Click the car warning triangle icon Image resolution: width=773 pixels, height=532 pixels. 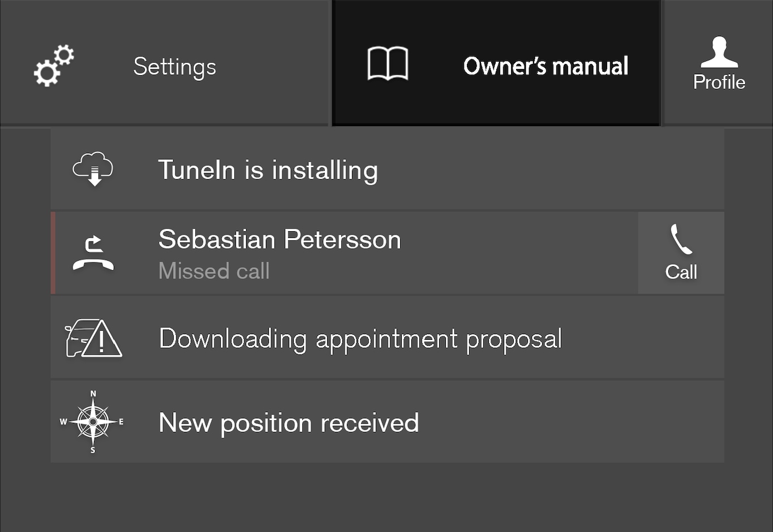pyautogui.click(x=94, y=338)
